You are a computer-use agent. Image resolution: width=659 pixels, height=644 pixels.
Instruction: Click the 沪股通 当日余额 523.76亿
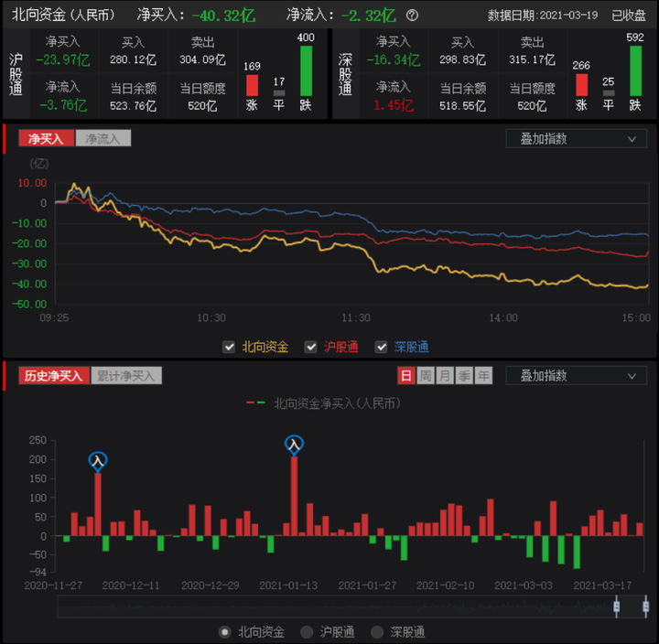click(134, 106)
